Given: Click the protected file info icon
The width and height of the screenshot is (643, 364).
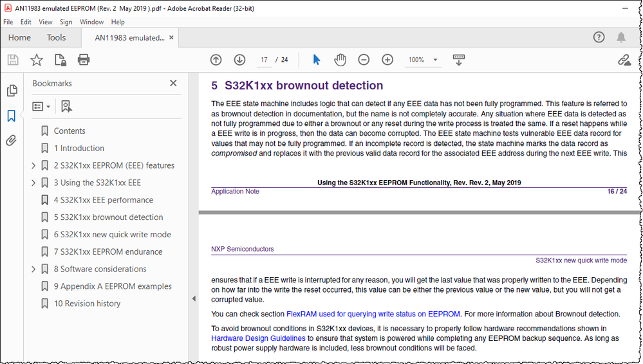Looking at the screenshot, I should pyautogui.click(x=61, y=60).
